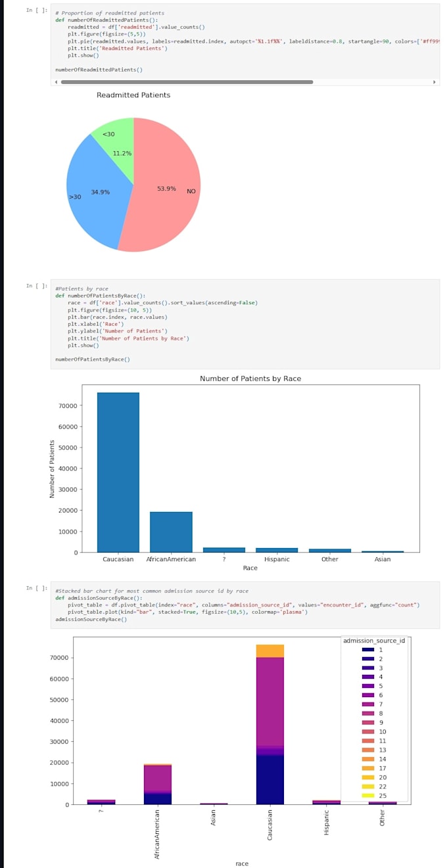Click the AfricanAmerican bar in blue bar chart
Image resolution: width=447 pixels, height=868 pixels.
171,532
